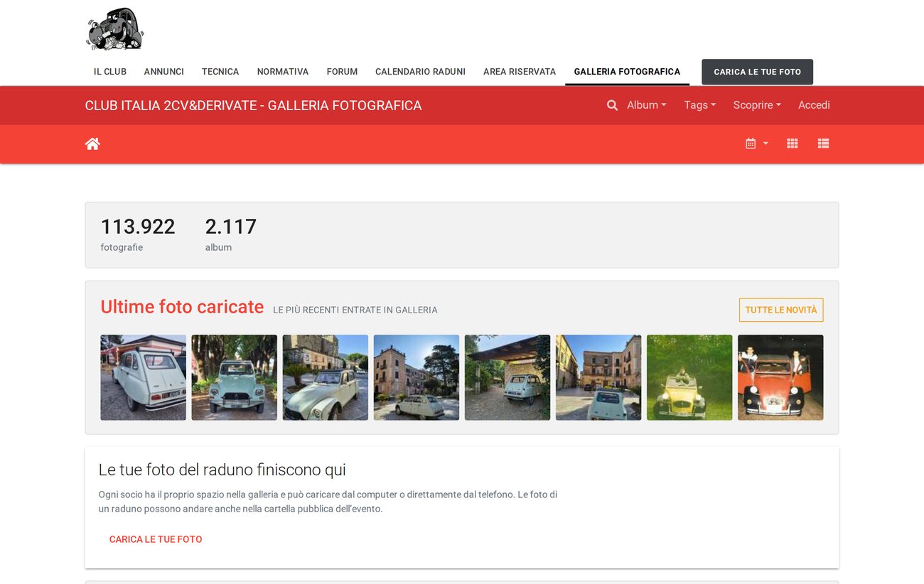
Task: Switch to grid view icon
Action: point(793,144)
